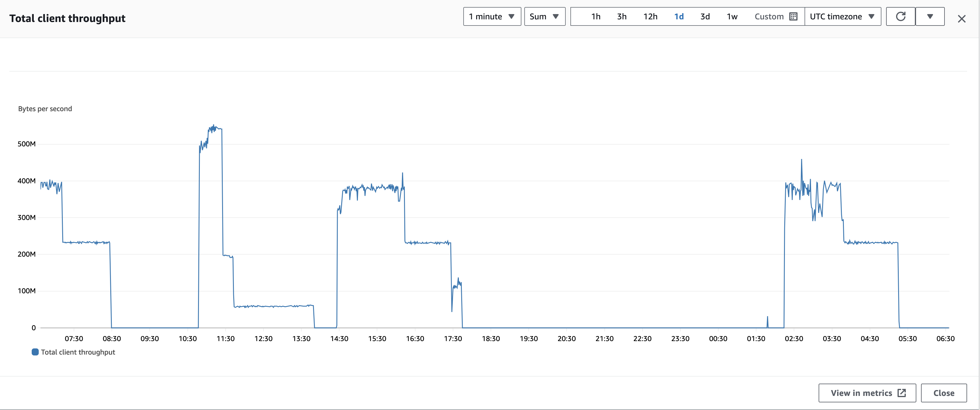Click the 14:30 x-axis label
The width and height of the screenshot is (980, 410).
339,338
